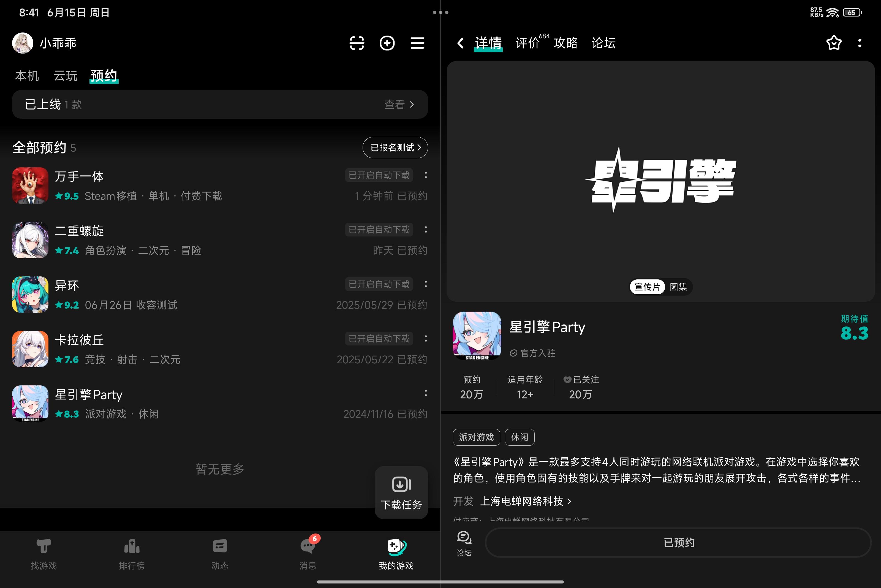
Task: Open 排行榜 rankings in bottom navigation
Action: tap(132, 554)
